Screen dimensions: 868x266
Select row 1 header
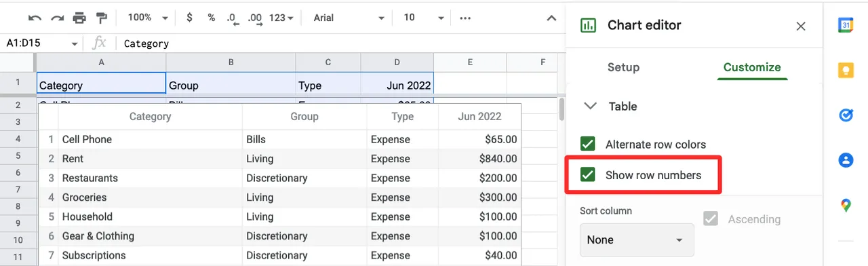click(18, 83)
